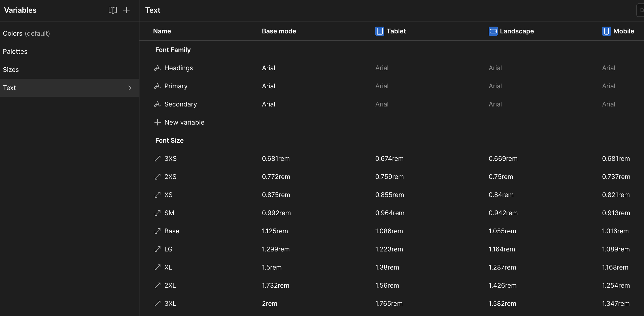Viewport: 644px width, 316px height.
Task: Click the Tablet mode device icon
Action: (x=380, y=31)
